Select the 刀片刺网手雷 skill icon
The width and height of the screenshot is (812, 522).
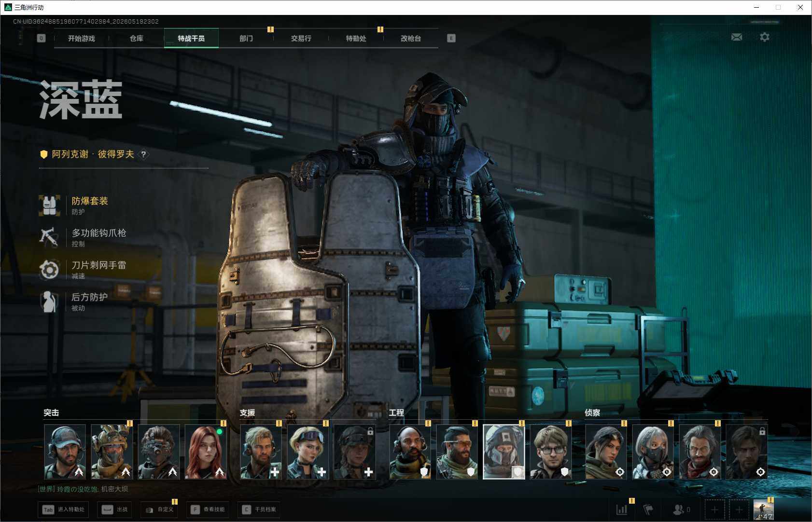point(49,270)
